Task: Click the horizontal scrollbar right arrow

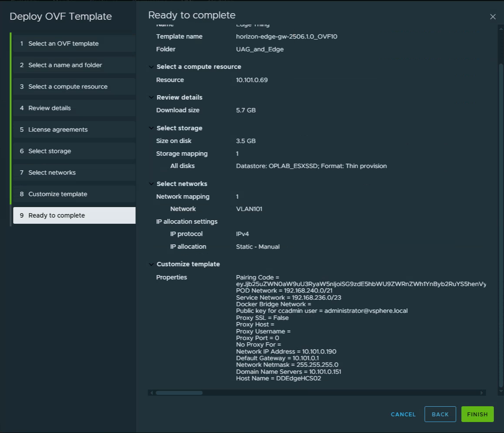Action: 482,393
